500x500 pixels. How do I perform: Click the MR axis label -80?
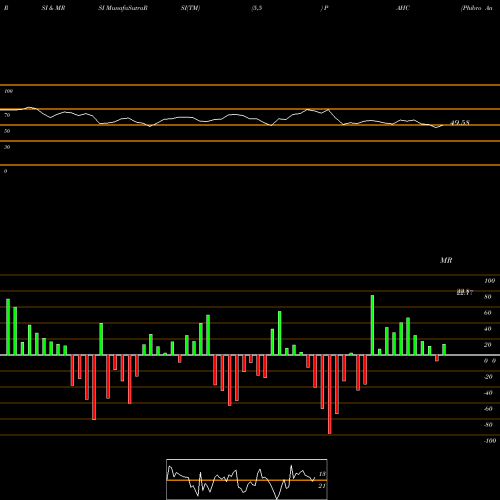tap(488, 425)
